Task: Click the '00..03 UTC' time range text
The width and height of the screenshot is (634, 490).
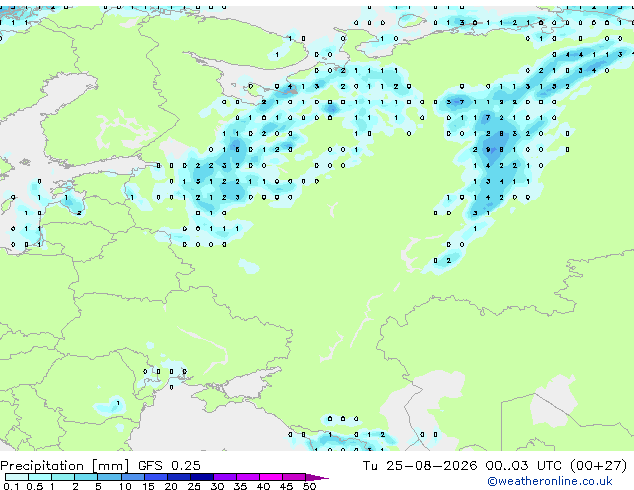Action: tap(523, 466)
